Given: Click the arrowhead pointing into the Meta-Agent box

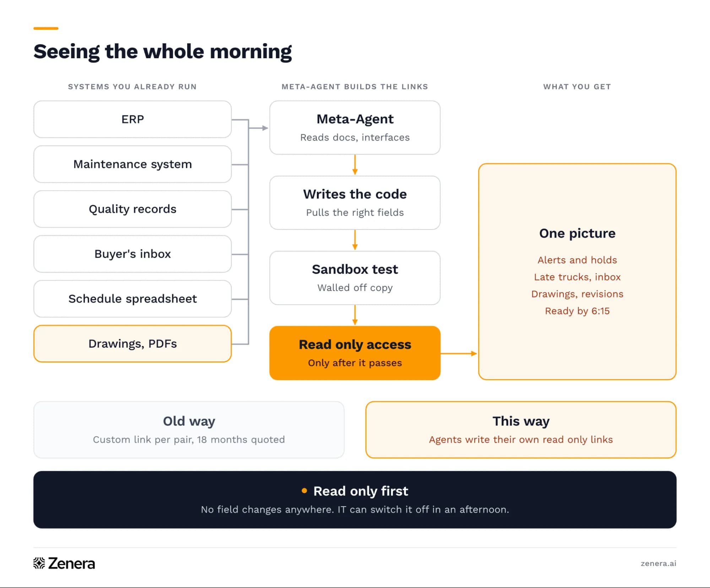Looking at the screenshot, I should [x=265, y=128].
